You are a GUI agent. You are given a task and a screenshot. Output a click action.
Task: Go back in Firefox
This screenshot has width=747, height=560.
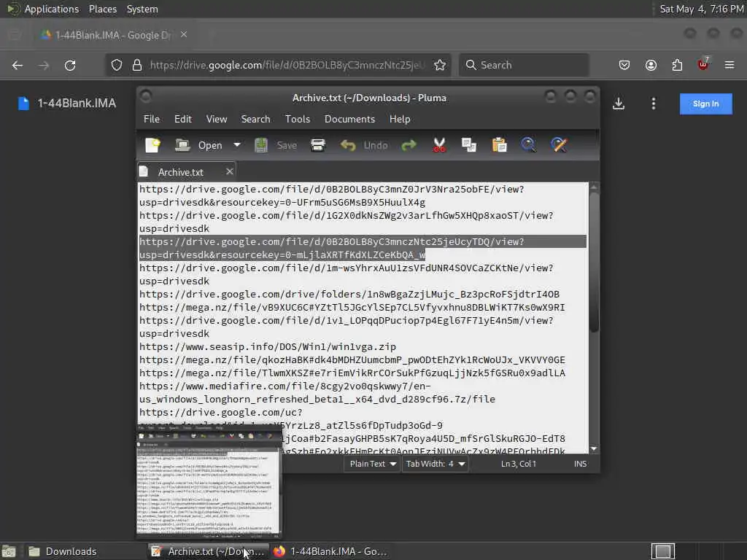tap(18, 65)
